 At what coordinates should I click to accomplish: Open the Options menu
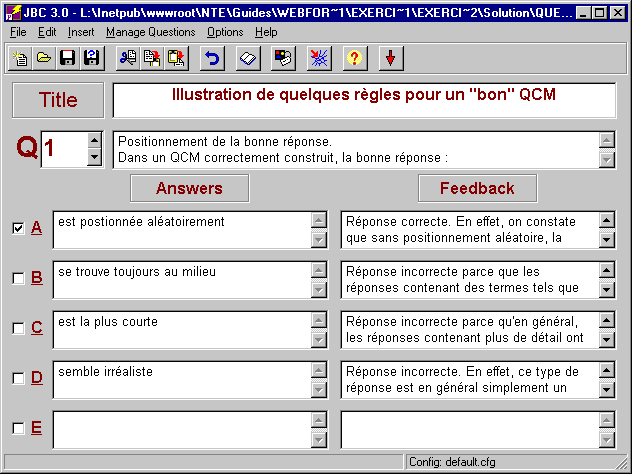click(x=225, y=32)
